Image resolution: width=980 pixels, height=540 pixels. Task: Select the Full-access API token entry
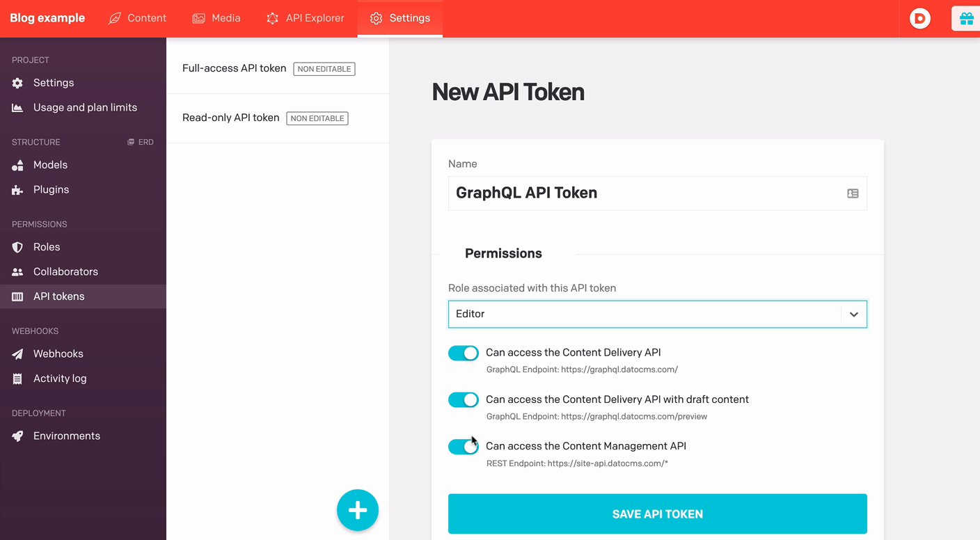coord(235,68)
